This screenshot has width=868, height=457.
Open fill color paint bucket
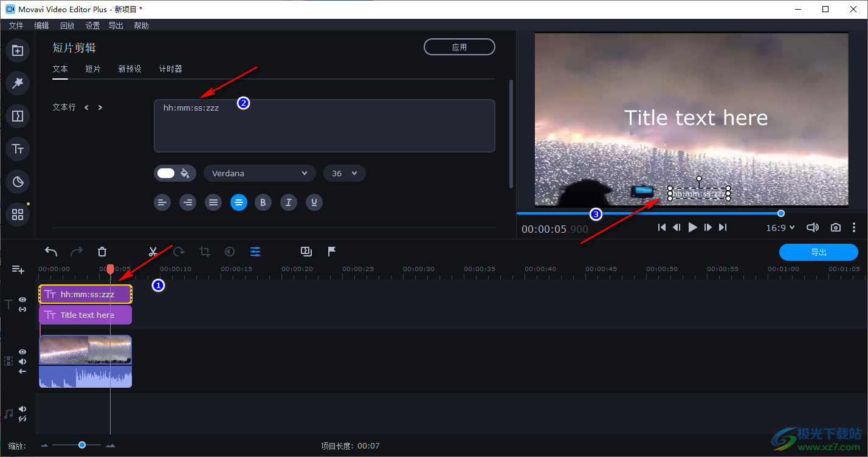185,173
